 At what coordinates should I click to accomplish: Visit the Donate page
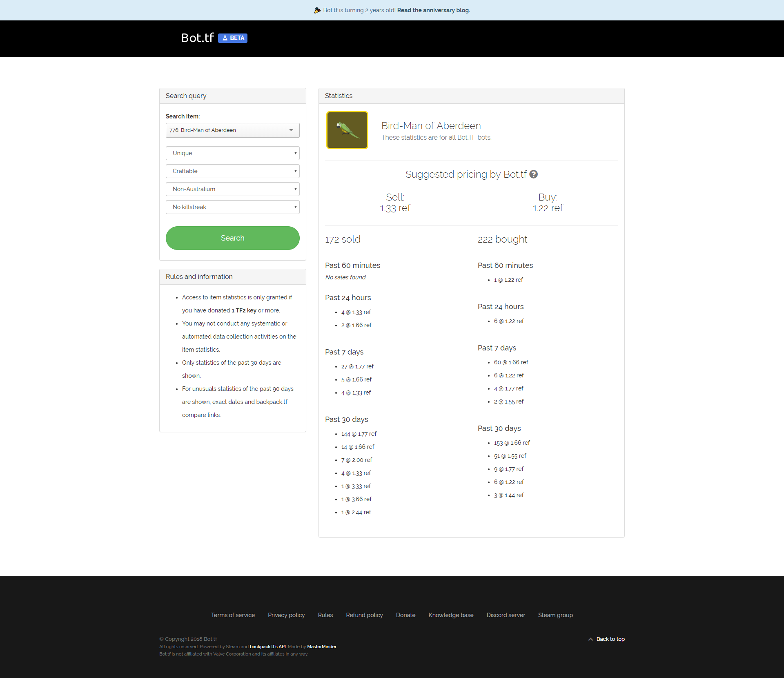405,615
